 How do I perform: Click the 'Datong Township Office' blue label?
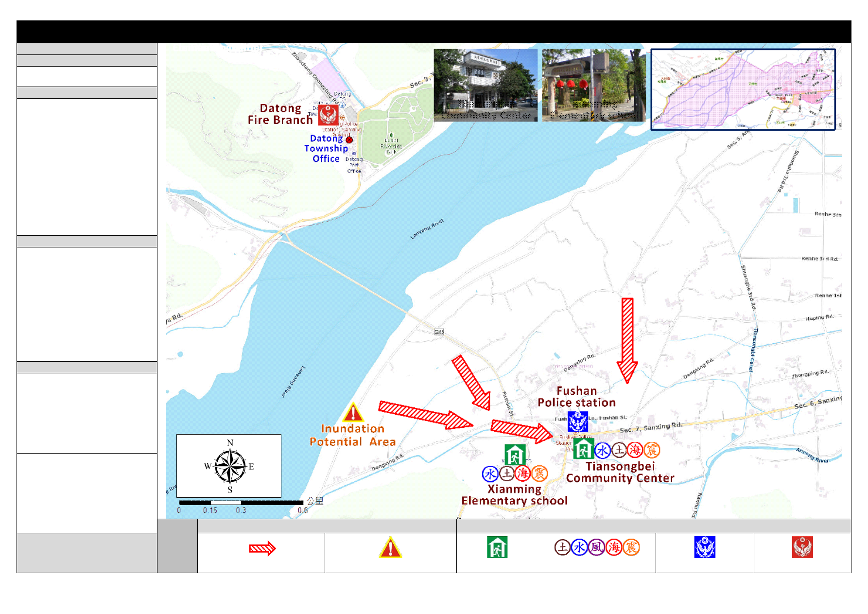tap(326, 148)
